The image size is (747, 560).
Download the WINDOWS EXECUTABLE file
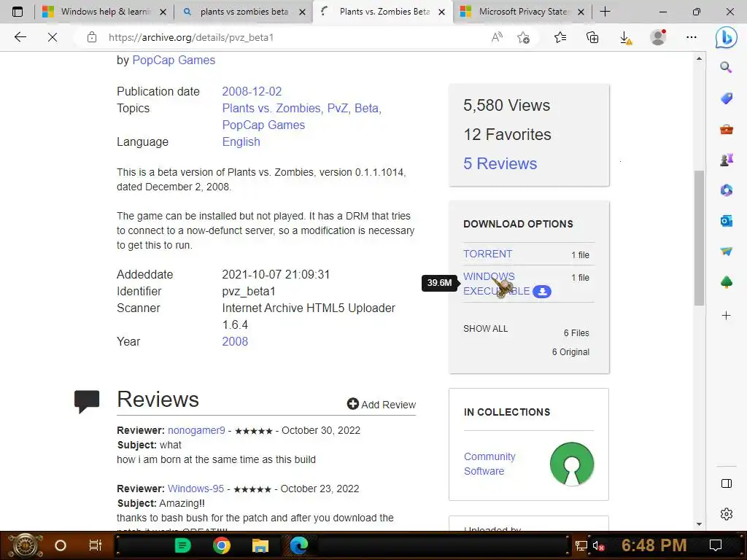click(496, 284)
